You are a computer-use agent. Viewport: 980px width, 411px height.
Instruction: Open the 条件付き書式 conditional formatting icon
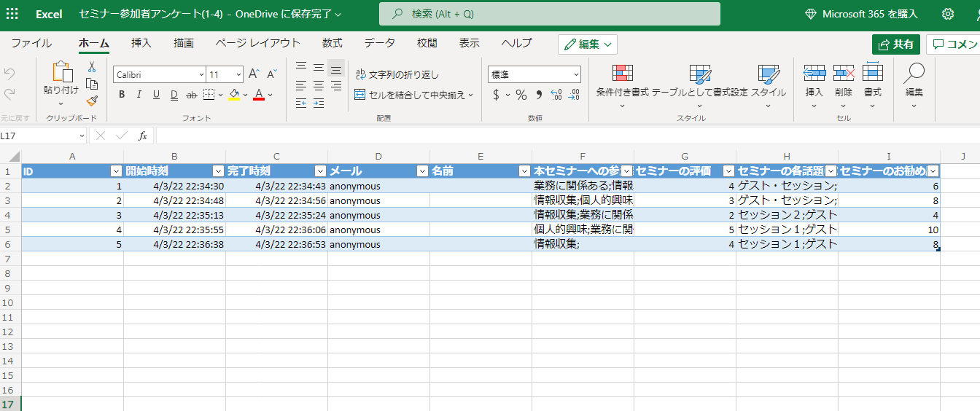click(622, 74)
